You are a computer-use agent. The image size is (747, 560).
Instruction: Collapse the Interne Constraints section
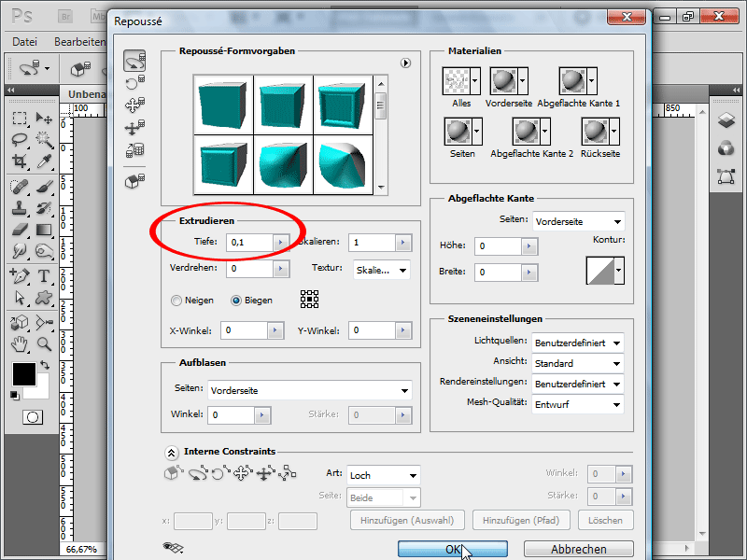click(x=172, y=453)
